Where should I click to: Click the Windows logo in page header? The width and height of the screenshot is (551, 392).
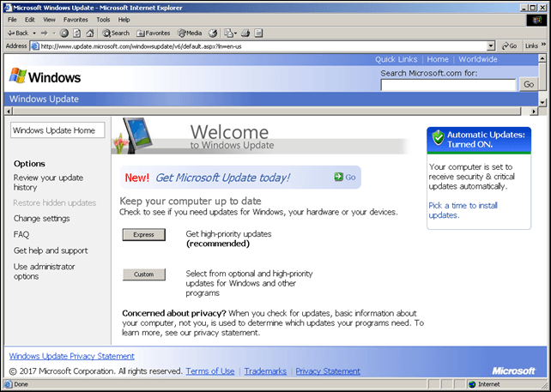[45, 76]
